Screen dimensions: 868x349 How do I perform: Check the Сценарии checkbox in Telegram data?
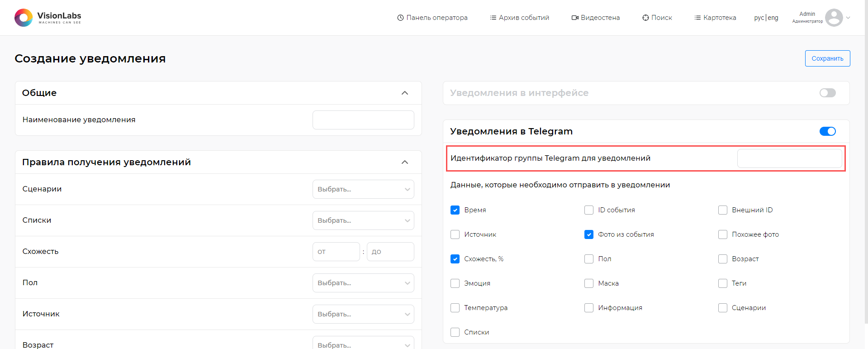[x=723, y=308]
